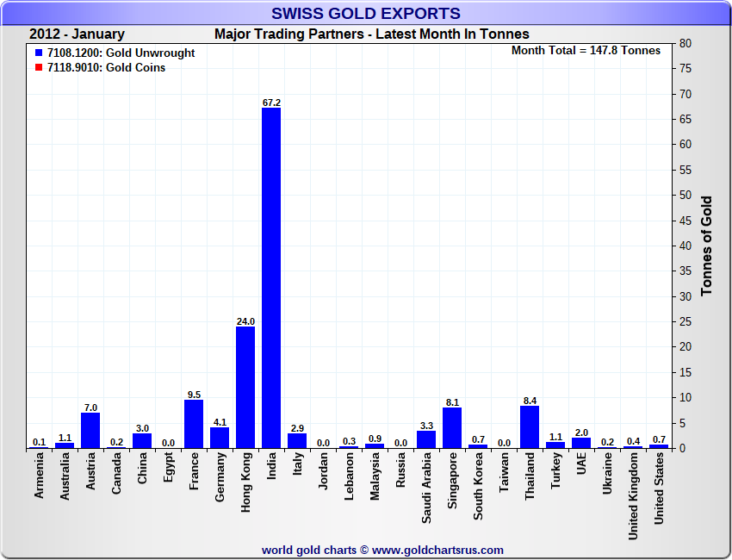Click the SWISS GOLD EXPORTS title
This screenshot has height=560, width=732.
(366, 14)
